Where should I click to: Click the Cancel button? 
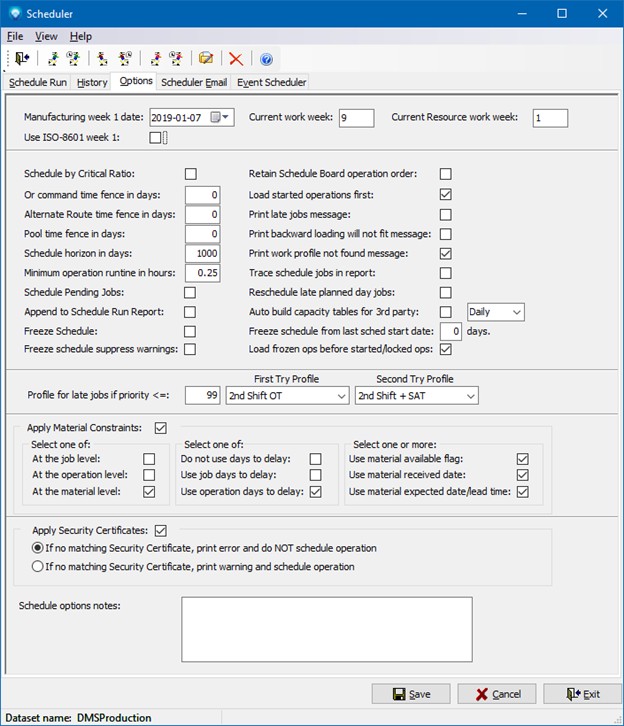click(496, 694)
